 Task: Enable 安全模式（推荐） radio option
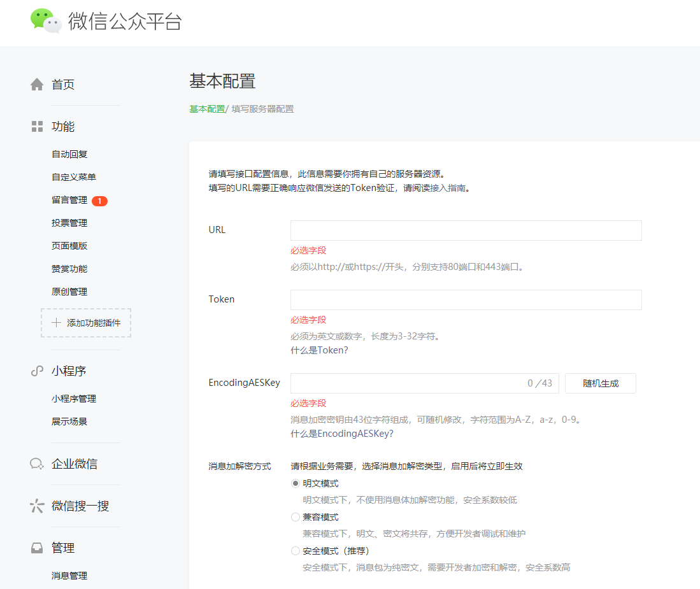click(x=296, y=551)
